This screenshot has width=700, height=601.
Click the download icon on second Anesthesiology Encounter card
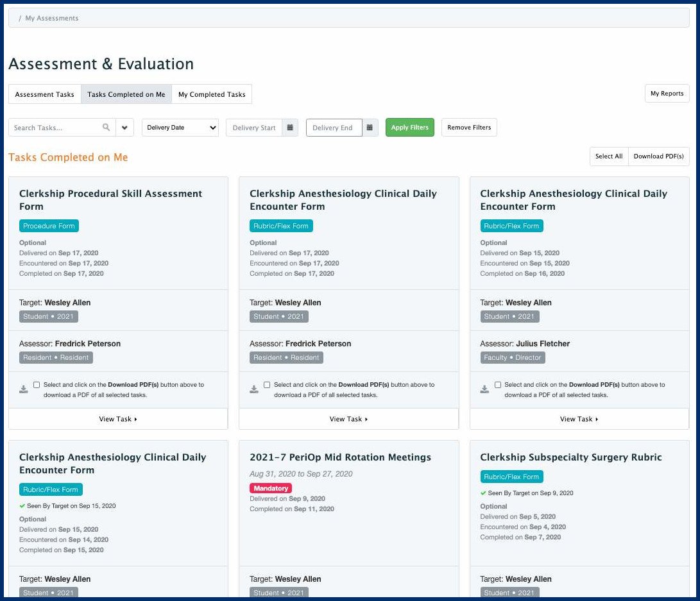point(254,388)
